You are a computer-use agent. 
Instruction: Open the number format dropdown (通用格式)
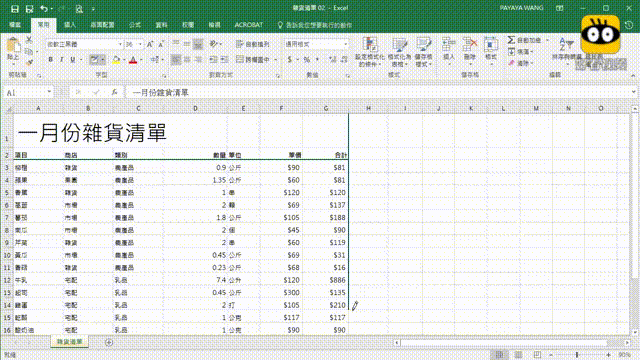pos(346,44)
